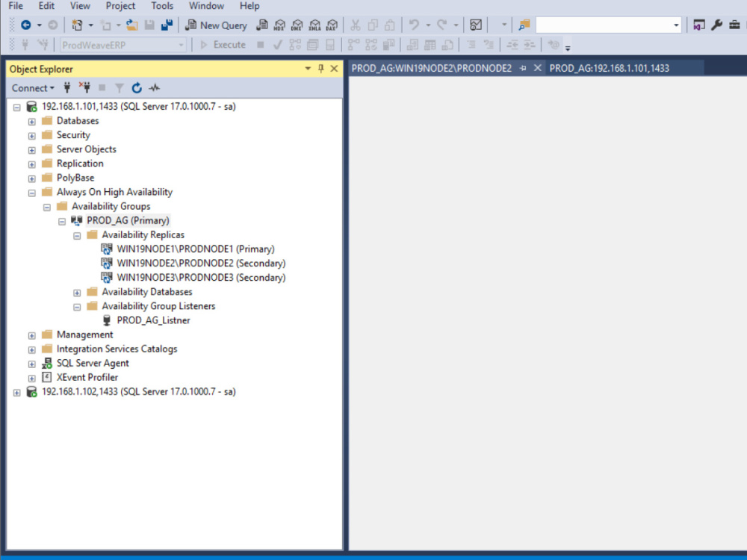Click the Open File folder icon
The height and width of the screenshot is (560, 747).
point(132,25)
